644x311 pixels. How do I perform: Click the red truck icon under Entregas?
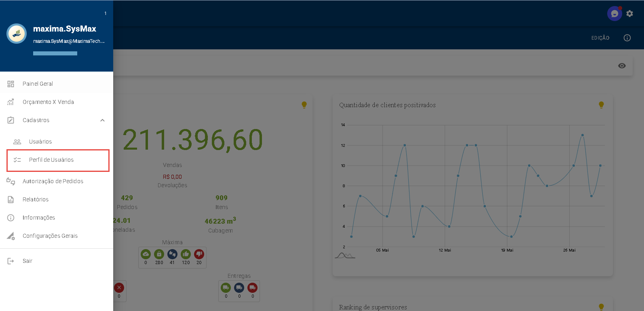pyautogui.click(x=252, y=288)
